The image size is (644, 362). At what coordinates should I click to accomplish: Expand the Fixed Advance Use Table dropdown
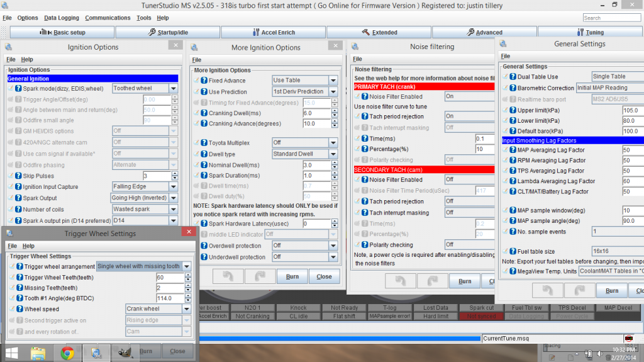pyautogui.click(x=333, y=80)
